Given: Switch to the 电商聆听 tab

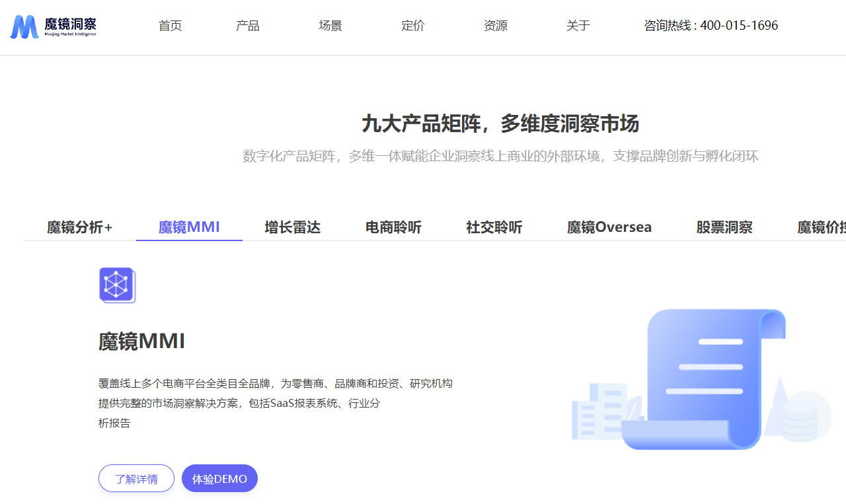Looking at the screenshot, I should click(393, 227).
